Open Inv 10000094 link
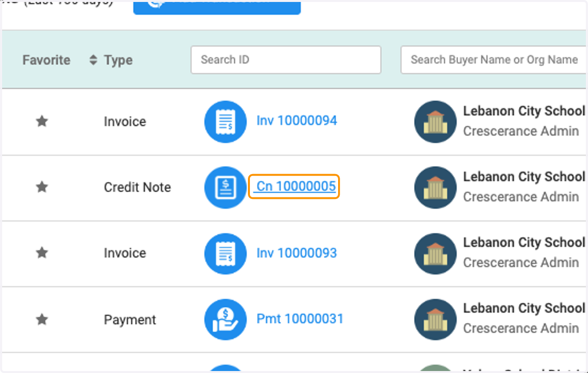The width and height of the screenshot is (588, 373). [x=297, y=121]
